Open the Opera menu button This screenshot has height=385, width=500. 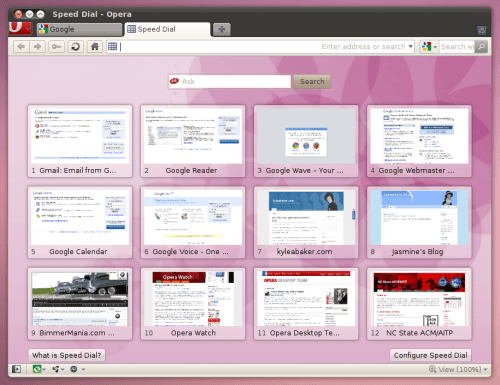click(20, 28)
